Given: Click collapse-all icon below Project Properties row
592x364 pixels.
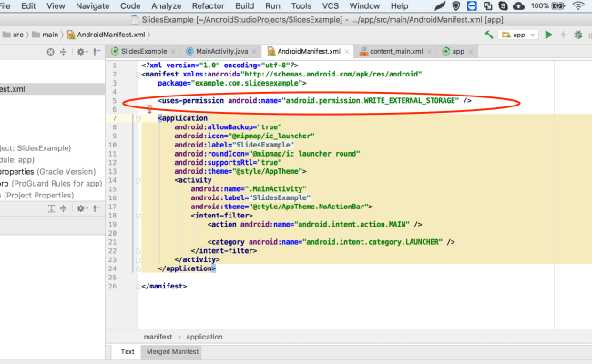Looking at the screenshot, I should coord(64,208).
